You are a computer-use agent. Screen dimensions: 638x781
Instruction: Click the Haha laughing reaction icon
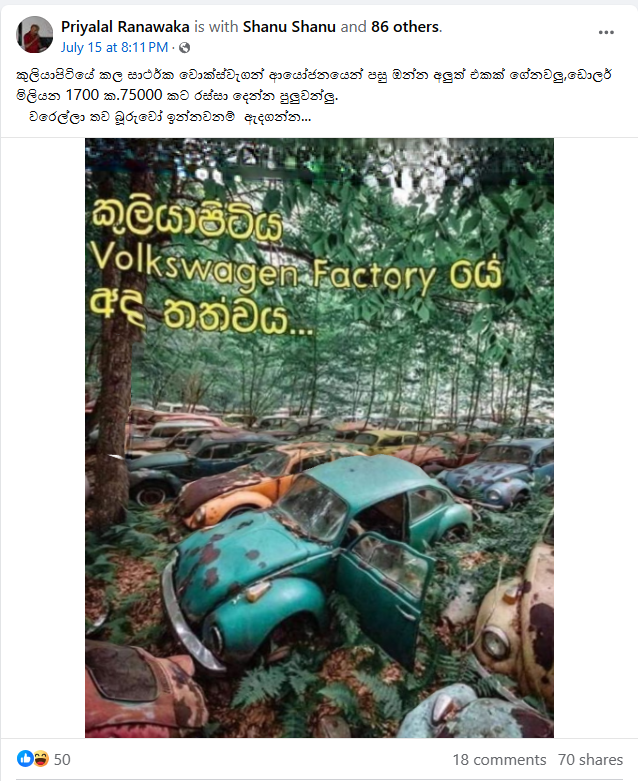tap(41, 759)
